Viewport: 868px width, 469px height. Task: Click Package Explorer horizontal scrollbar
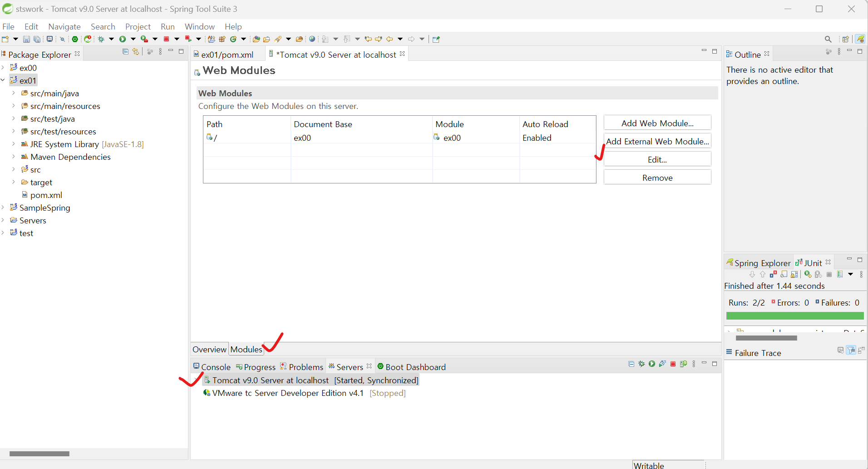tap(39, 454)
